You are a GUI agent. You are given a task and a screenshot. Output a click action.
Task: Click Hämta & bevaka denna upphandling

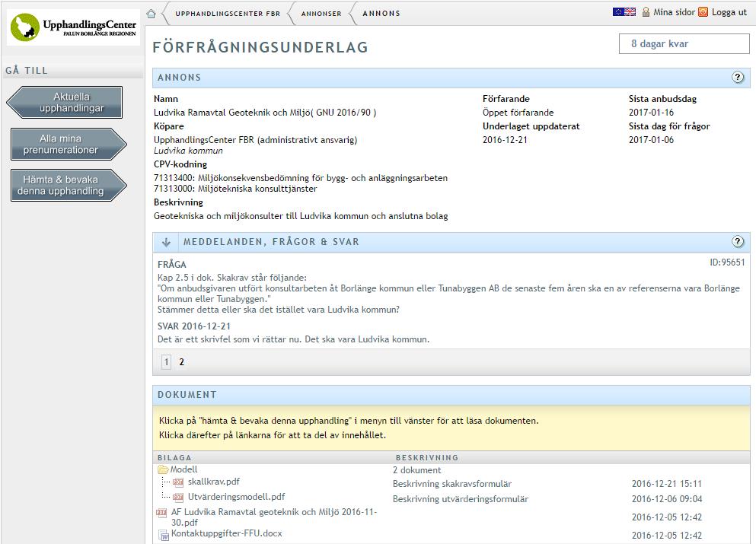tap(69, 185)
